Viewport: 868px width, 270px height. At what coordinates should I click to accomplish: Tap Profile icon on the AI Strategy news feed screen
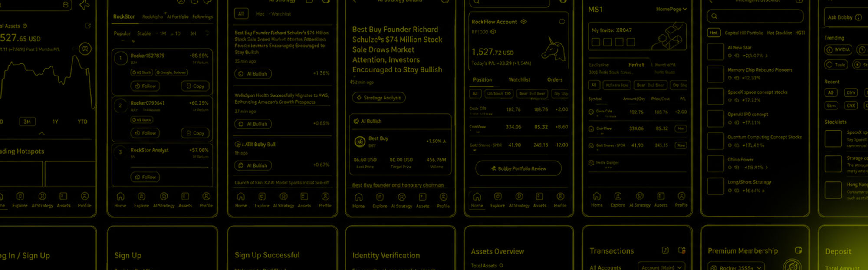[x=325, y=197]
